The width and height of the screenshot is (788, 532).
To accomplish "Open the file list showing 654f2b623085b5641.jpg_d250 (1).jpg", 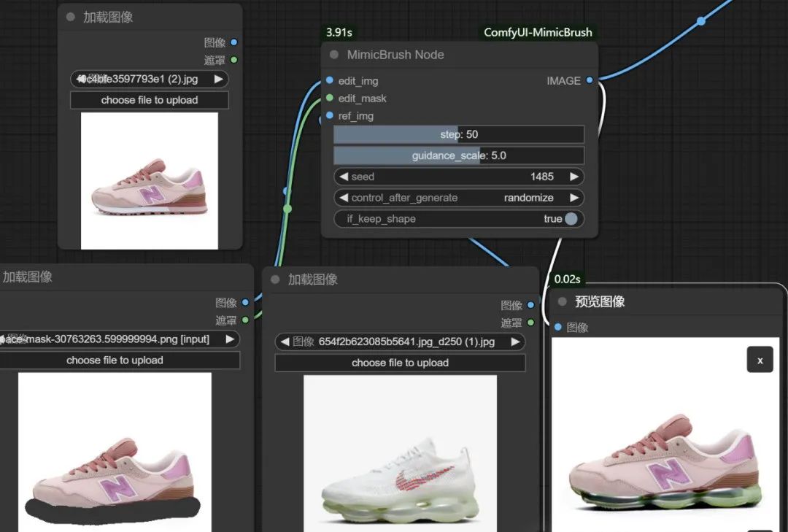I will click(x=400, y=342).
